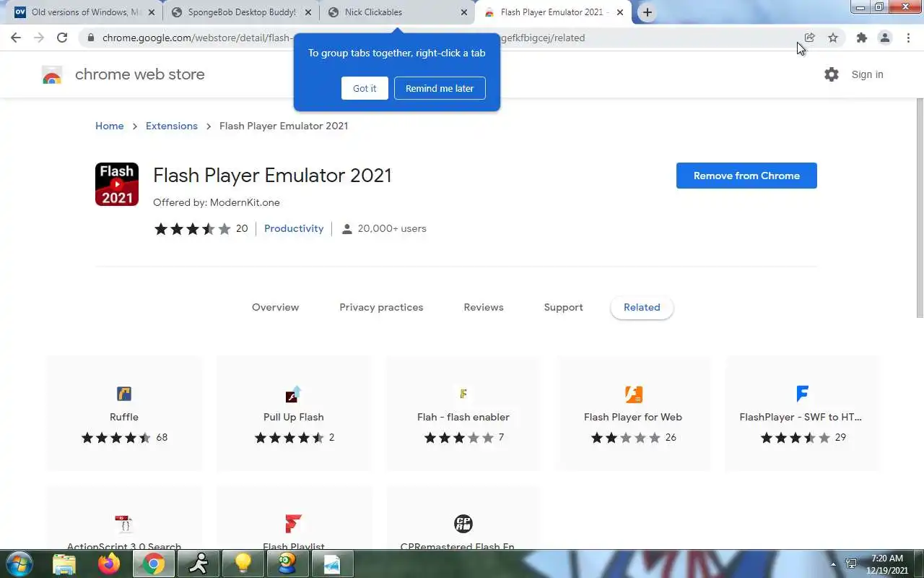Close the Flash Player Emulator tab
Viewport: 924px width, 578px height.
[620, 12]
